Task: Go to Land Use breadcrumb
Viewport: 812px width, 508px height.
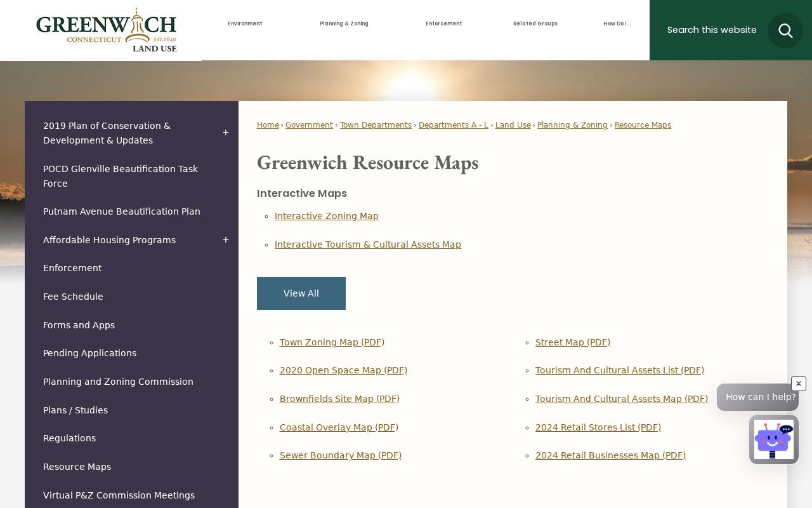Action: coord(513,125)
